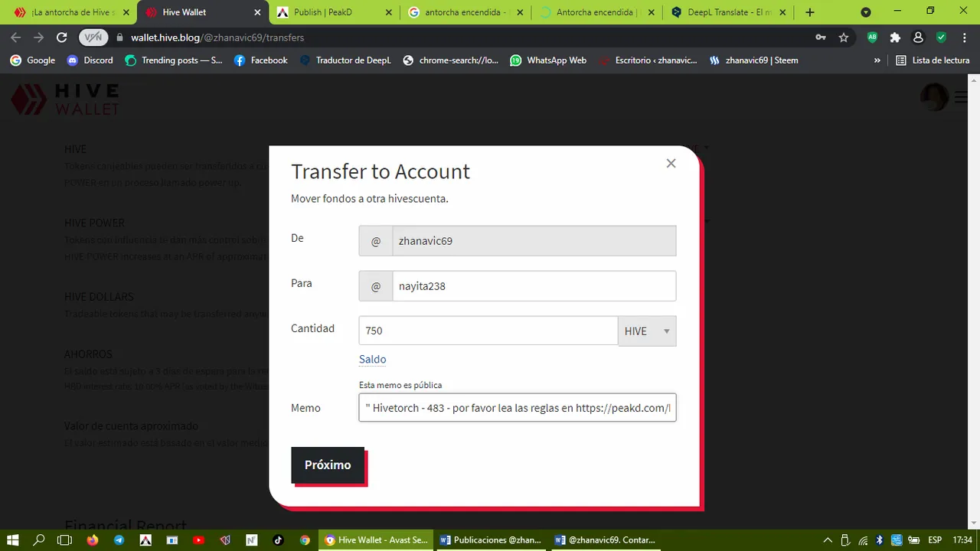This screenshot has height=551, width=980.
Task: Reload the wallet page
Action: click(x=62, y=37)
